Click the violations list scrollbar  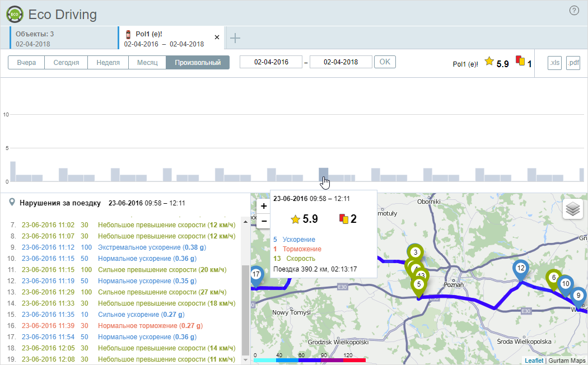coord(245,308)
